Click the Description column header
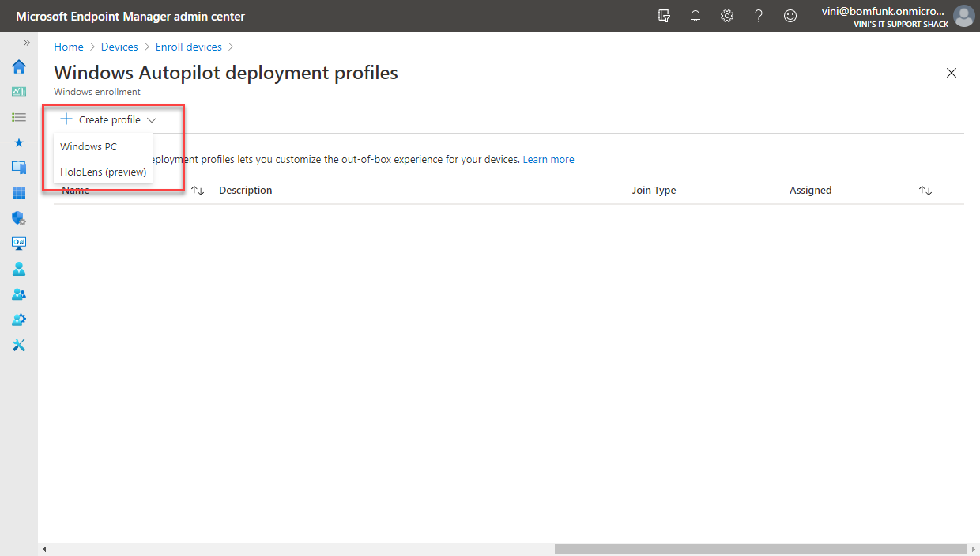This screenshot has height=556, width=980. point(246,191)
